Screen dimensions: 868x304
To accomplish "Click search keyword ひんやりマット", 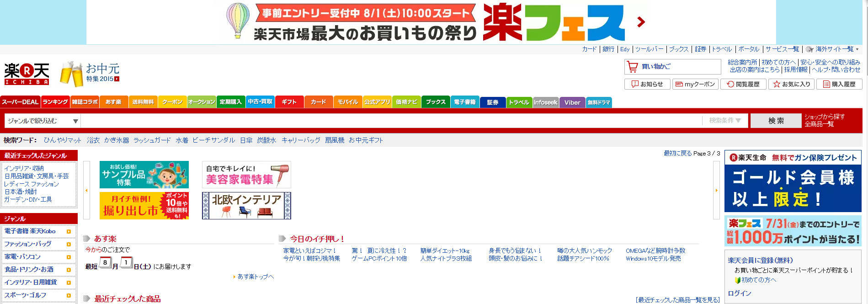I will 63,140.
